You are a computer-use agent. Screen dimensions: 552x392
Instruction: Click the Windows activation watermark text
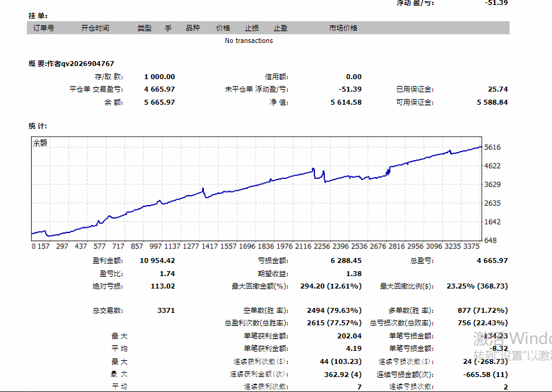tap(511, 346)
